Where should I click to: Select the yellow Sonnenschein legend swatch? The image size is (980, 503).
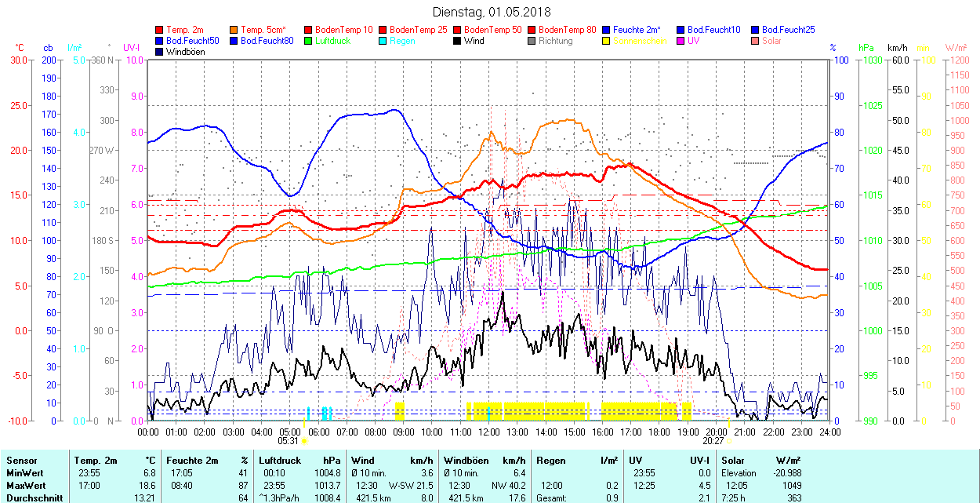(606, 41)
